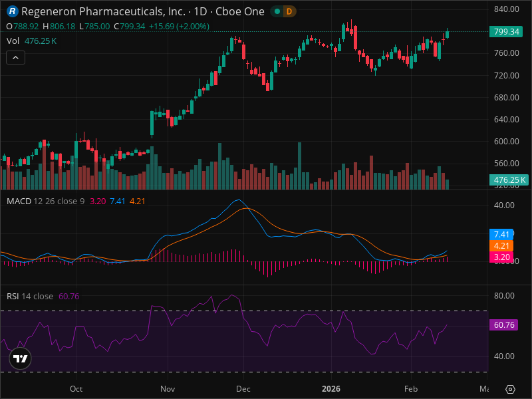Click the 40.00 MACD scale label
The height and width of the screenshot is (399, 532).
[504, 205]
